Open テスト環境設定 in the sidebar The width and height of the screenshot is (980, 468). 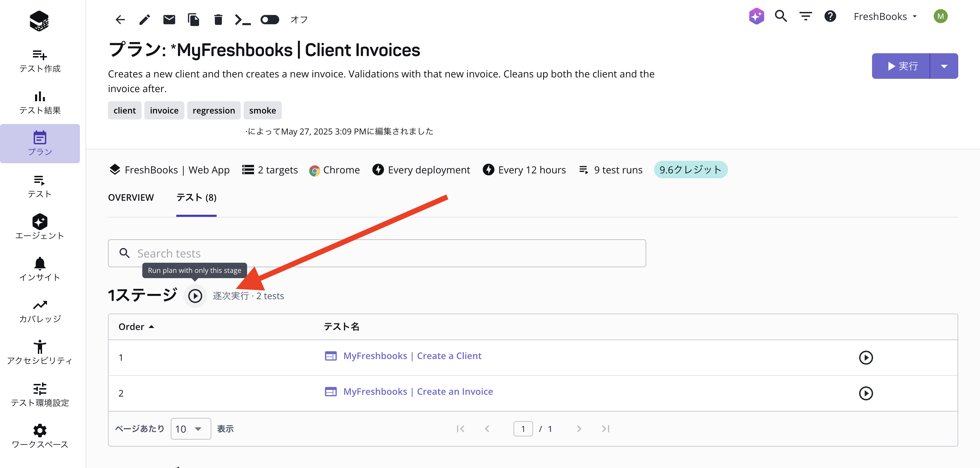click(x=40, y=395)
